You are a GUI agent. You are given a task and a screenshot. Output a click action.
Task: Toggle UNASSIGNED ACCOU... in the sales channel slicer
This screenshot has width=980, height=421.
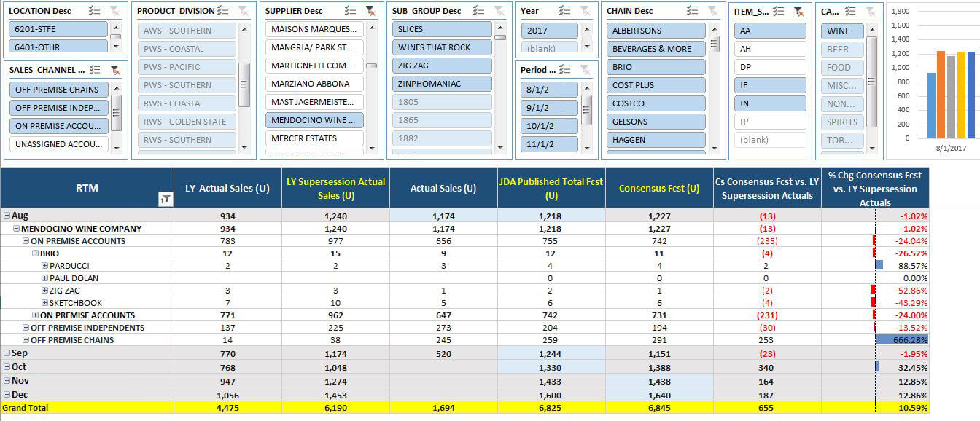coord(58,144)
